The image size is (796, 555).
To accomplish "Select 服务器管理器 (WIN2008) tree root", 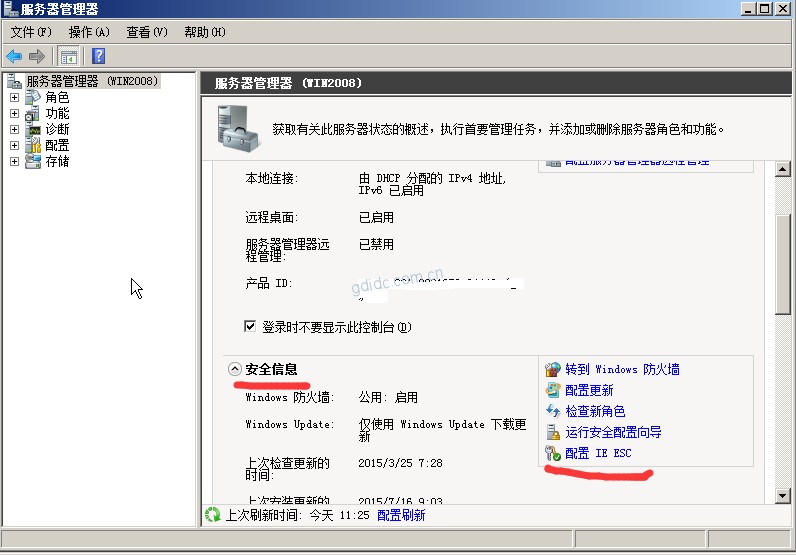I will click(x=92, y=81).
